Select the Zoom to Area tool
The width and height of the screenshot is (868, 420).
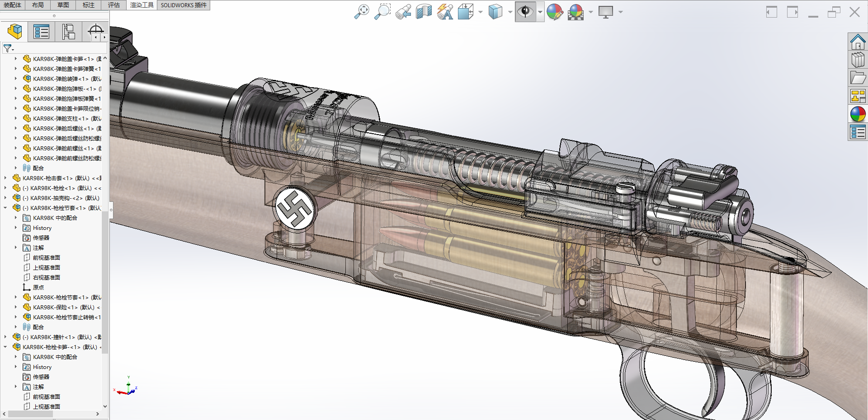382,12
